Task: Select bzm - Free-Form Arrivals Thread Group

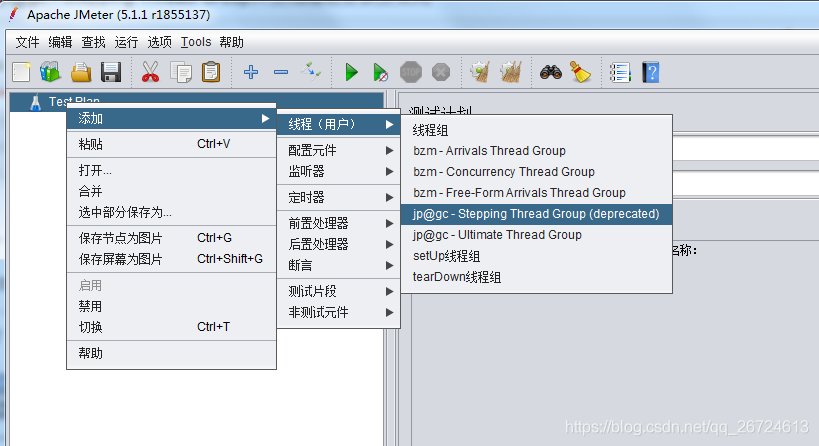Action: [536, 193]
